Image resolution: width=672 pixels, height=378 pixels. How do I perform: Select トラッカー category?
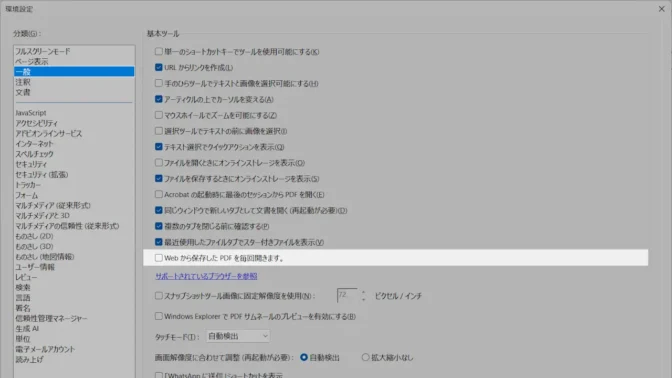pos(74,185)
